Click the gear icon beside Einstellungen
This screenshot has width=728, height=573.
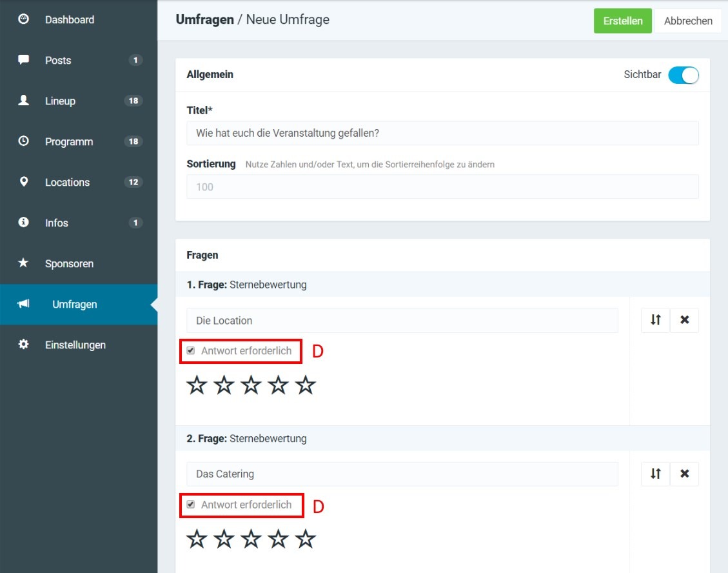pos(24,345)
